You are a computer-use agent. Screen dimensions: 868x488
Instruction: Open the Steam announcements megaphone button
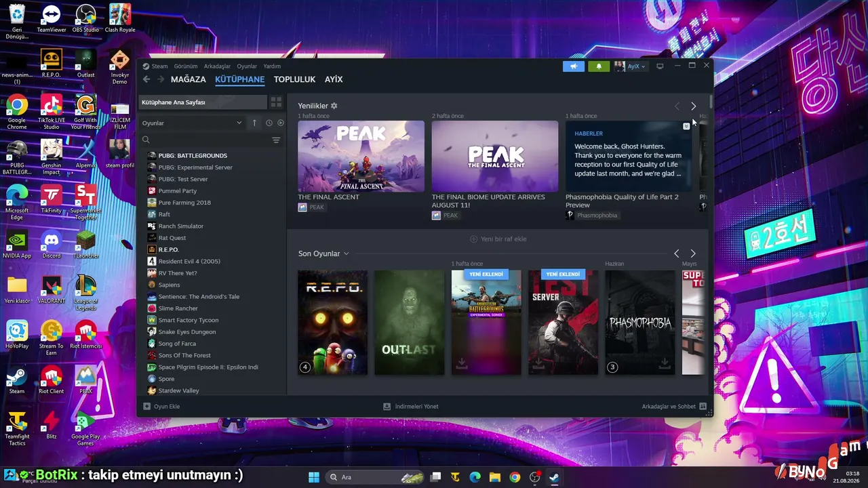click(573, 66)
